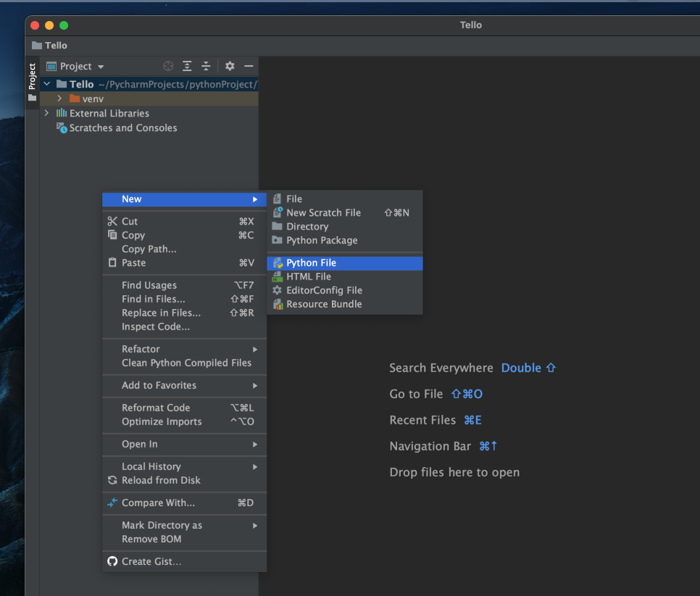Select Python File in submenu
This screenshot has width=700, height=596.
[345, 263]
